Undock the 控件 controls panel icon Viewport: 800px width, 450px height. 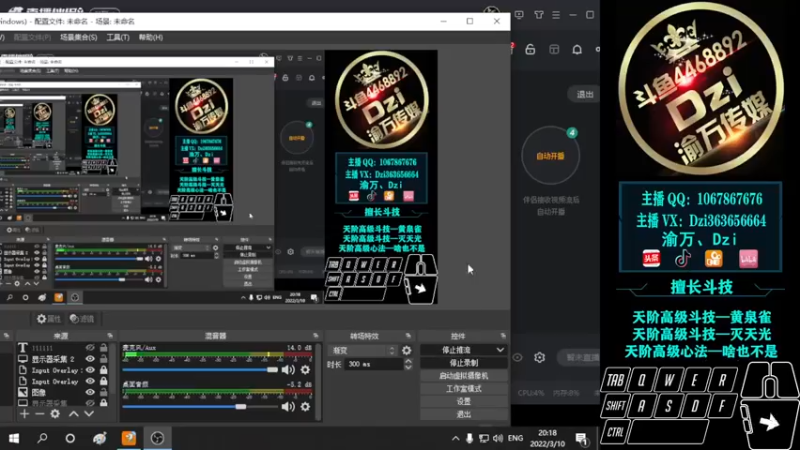pos(503,336)
